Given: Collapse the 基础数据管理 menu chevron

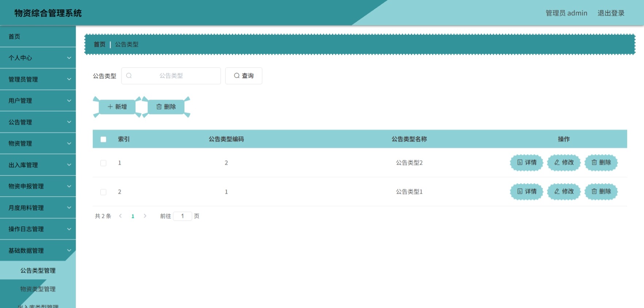Looking at the screenshot, I should [x=69, y=250].
